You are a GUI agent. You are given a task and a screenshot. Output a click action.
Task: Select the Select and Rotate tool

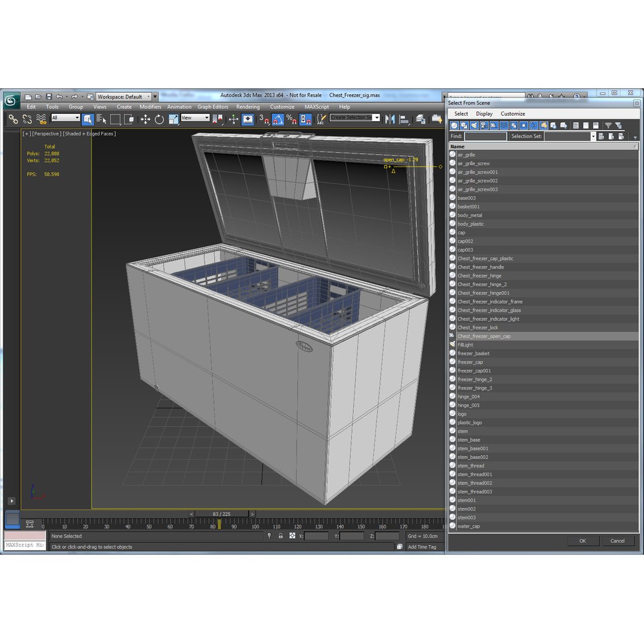pos(159,119)
